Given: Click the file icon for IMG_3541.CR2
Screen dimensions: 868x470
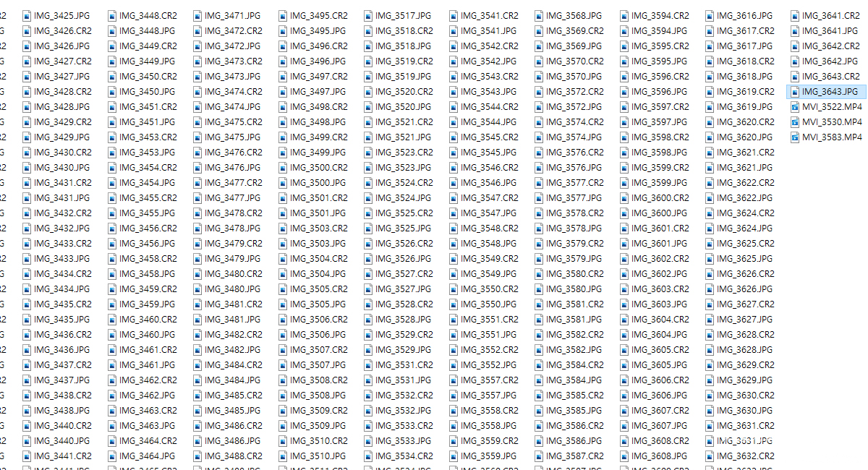Looking at the screenshot, I should click(454, 15).
